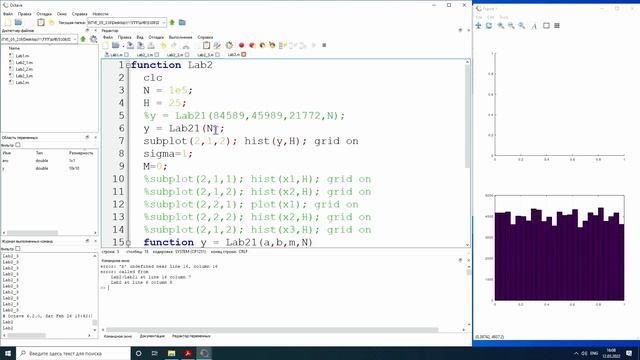Click Save file icon in editor toolbar
Viewport: 640px width, 360px height.
(130, 45)
